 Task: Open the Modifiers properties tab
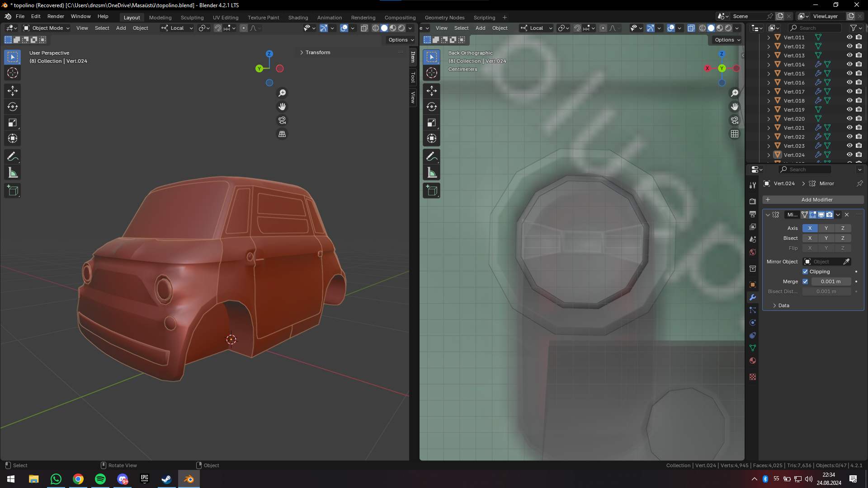point(753,297)
